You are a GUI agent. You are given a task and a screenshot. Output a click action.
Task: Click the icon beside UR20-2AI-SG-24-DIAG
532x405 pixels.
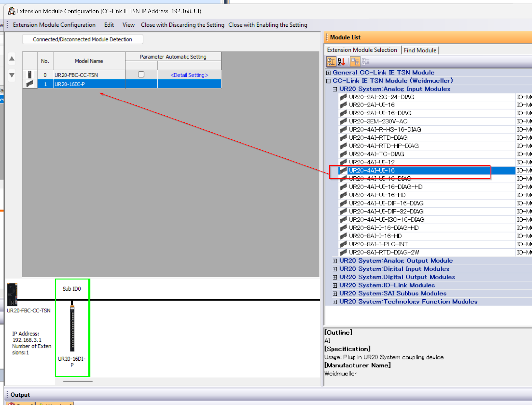coord(343,97)
